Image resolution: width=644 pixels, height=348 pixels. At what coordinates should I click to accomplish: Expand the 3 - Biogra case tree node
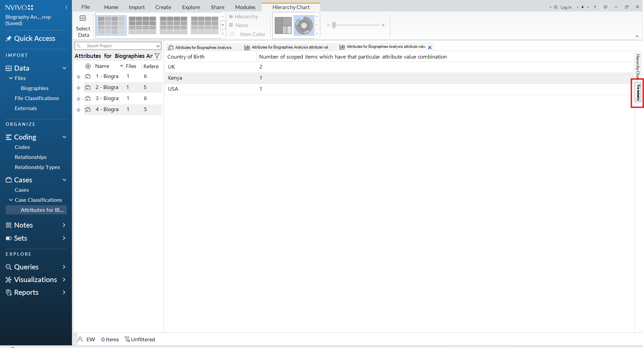click(78, 99)
